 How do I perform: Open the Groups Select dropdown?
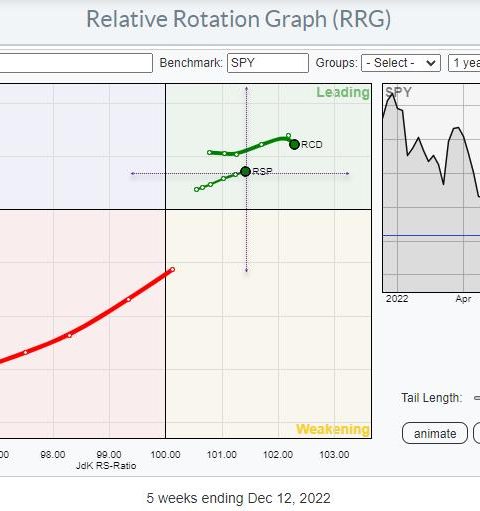tap(401, 63)
